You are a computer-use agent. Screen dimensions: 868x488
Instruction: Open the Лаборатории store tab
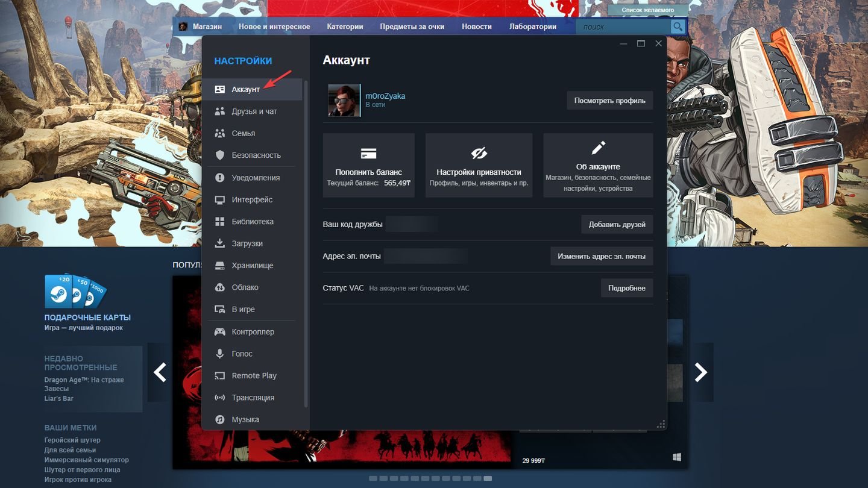point(533,27)
